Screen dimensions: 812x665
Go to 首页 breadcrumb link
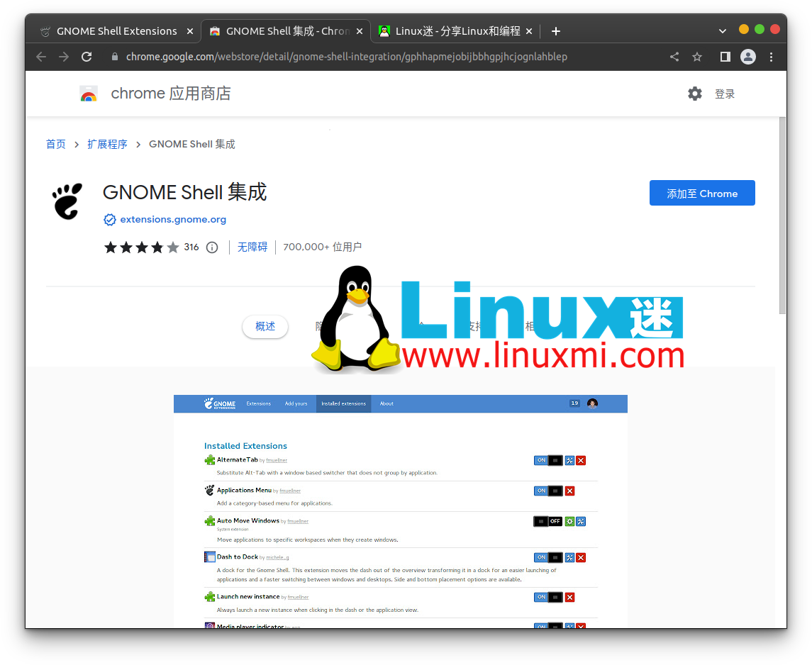coord(56,145)
